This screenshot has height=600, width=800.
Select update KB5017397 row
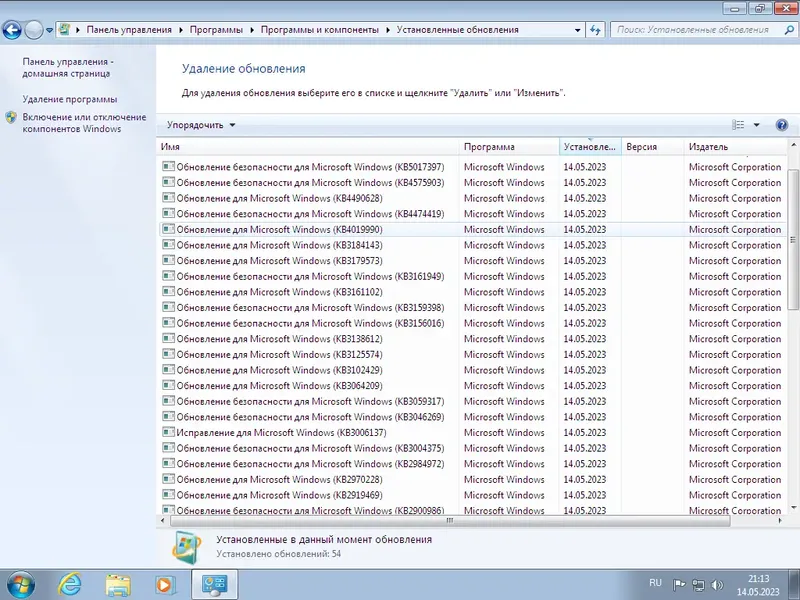click(472, 167)
